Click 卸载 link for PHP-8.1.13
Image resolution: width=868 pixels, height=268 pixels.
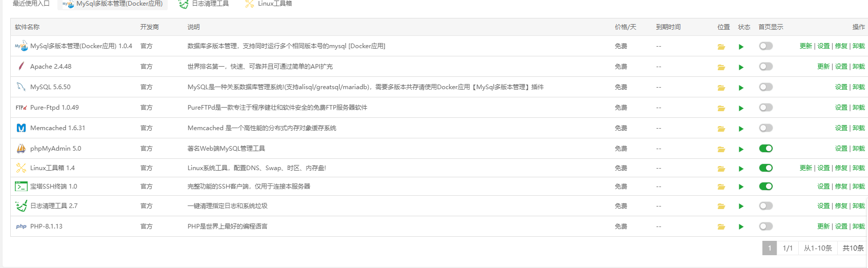(859, 226)
